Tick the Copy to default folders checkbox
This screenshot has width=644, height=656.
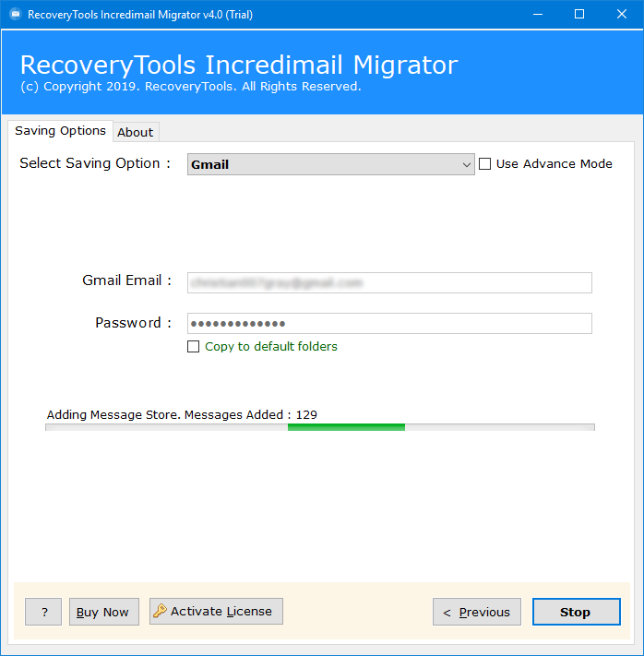coord(193,346)
